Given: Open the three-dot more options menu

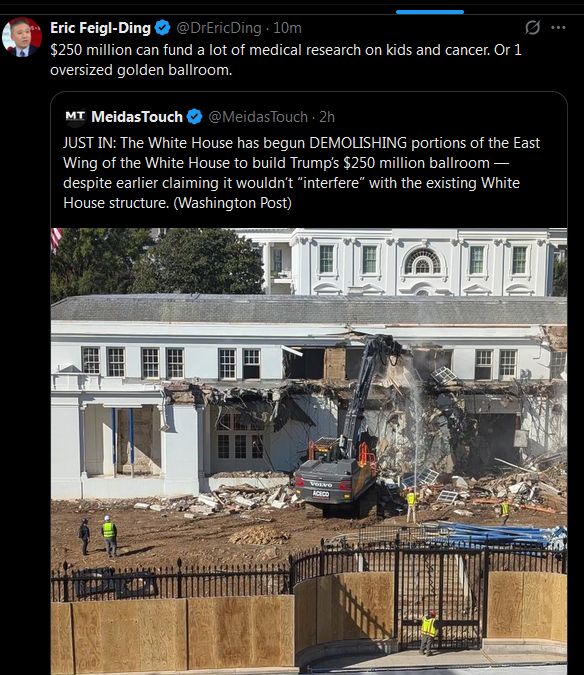Looking at the screenshot, I should click(558, 28).
